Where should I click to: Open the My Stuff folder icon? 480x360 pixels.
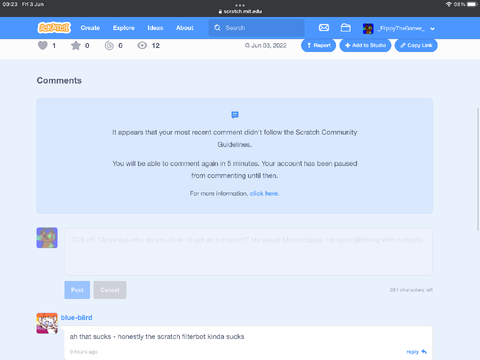tap(346, 28)
